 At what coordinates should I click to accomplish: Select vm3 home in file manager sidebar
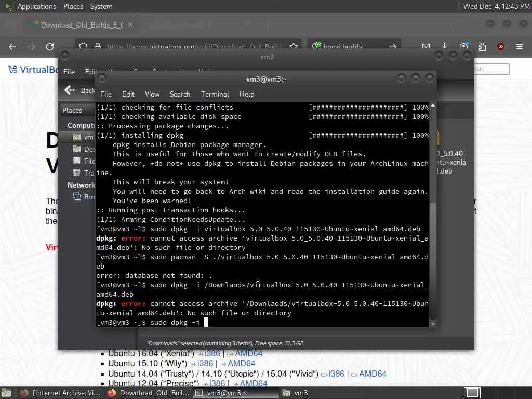click(83, 137)
